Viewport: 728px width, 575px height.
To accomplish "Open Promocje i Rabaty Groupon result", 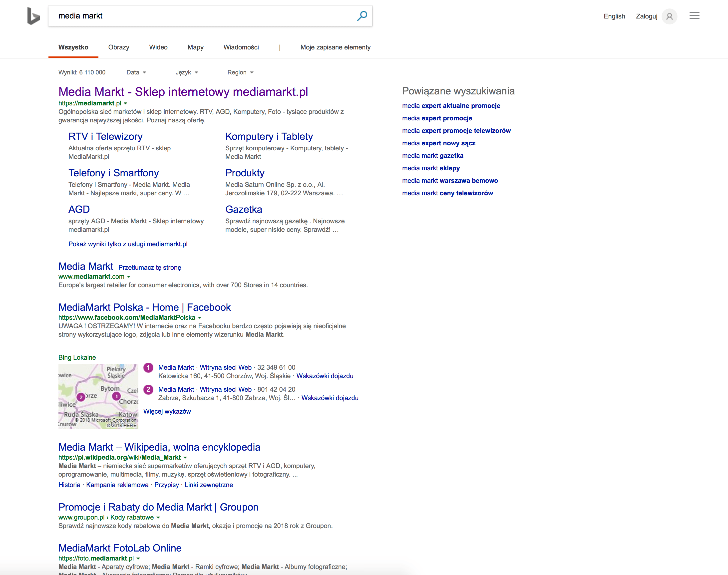I will click(158, 507).
